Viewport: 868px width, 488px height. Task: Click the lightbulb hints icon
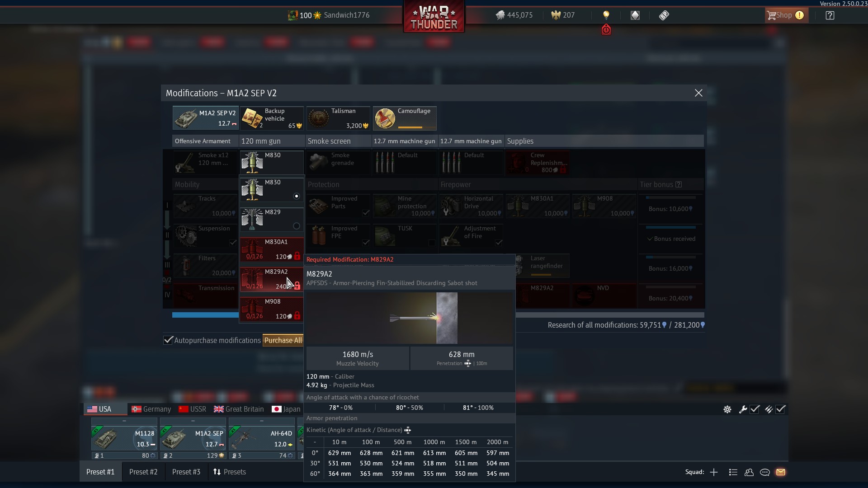[x=606, y=15]
